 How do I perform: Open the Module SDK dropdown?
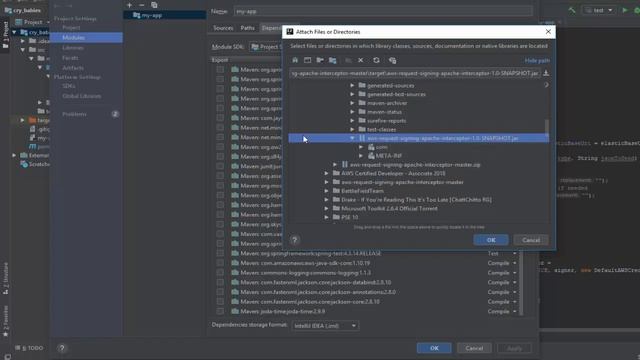[266, 47]
